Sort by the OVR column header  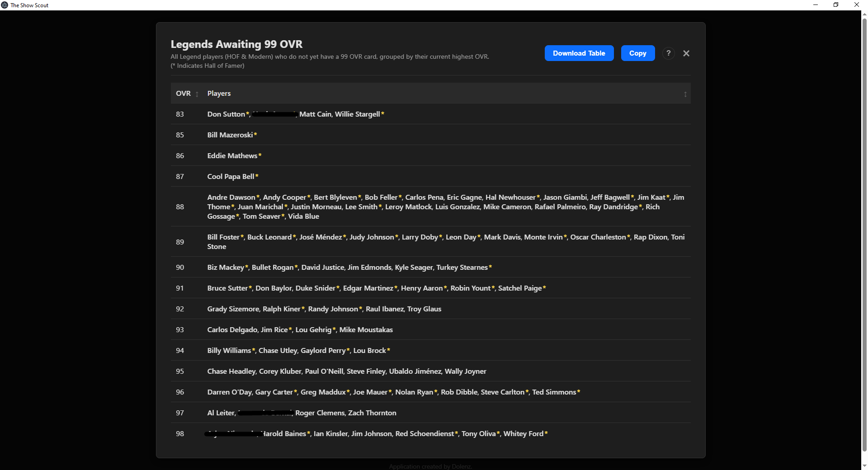[x=187, y=94]
